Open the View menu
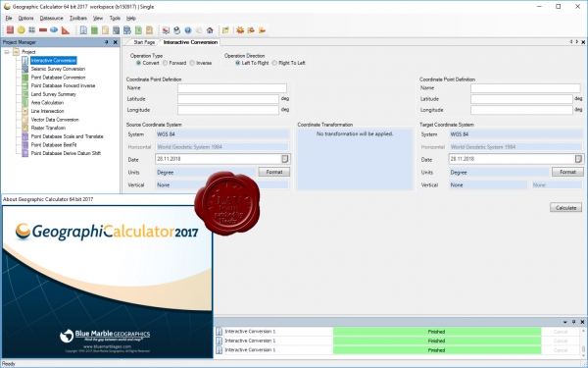This screenshot has height=368, width=588. [x=98, y=18]
